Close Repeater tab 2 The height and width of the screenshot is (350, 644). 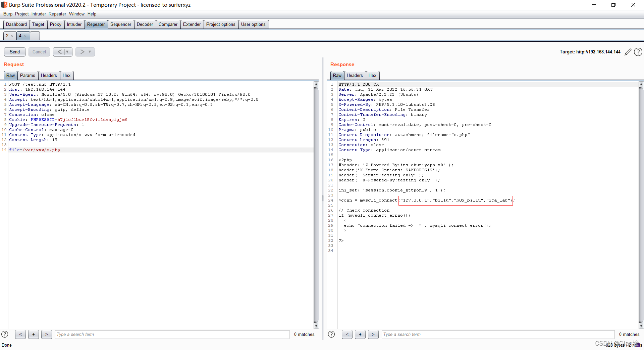12,36
